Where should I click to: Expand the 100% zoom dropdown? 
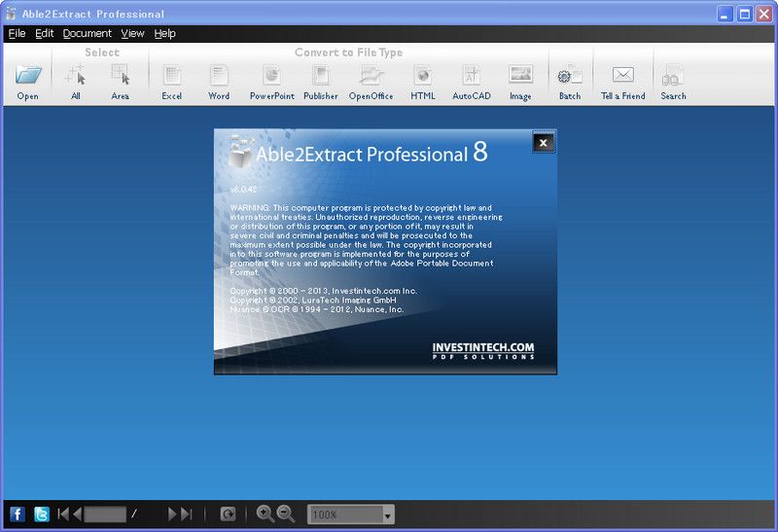[387, 514]
